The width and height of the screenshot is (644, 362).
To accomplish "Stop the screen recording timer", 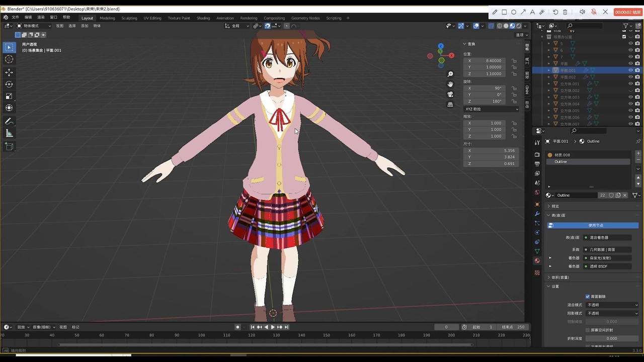I will coord(628,12).
